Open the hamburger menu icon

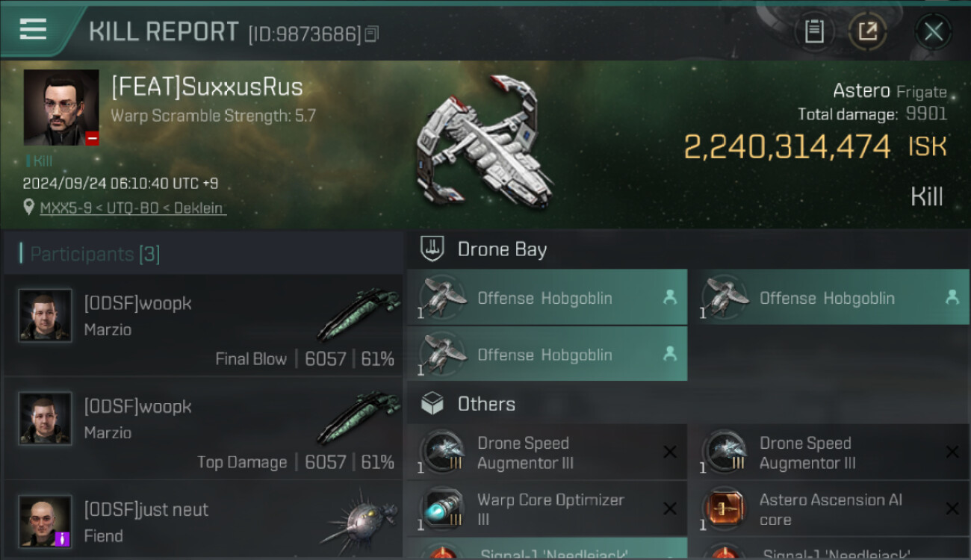pyautogui.click(x=33, y=29)
